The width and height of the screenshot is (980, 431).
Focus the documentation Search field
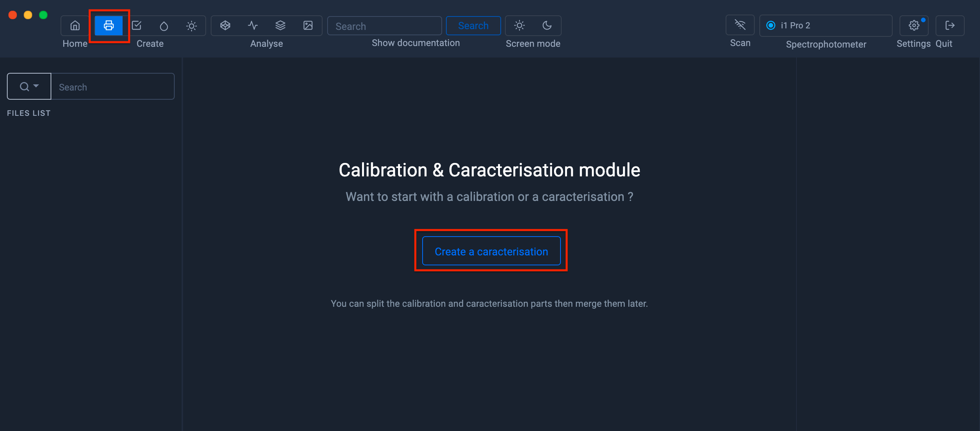click(x=385, y=26)
